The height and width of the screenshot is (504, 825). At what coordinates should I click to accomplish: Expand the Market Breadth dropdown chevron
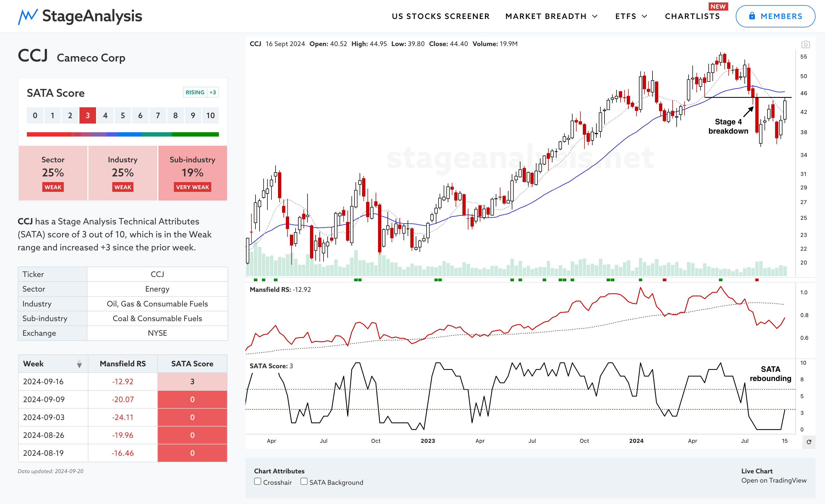pyautogui.click(x=595, y=16)
